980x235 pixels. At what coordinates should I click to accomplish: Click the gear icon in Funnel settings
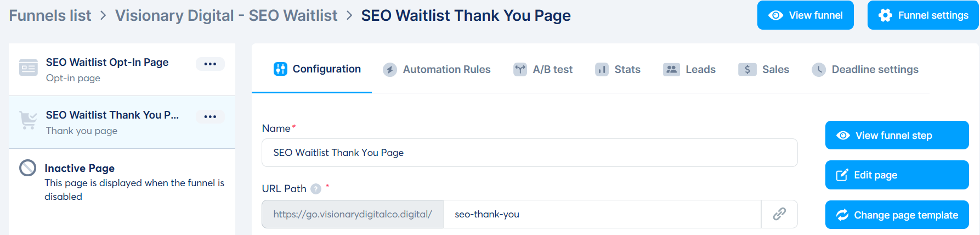pyautogui.click(x=885, y=15)
